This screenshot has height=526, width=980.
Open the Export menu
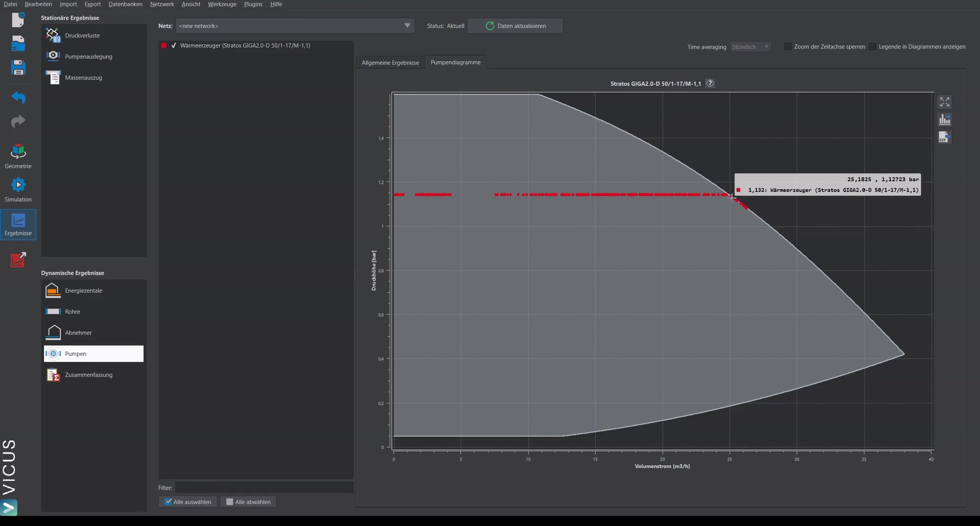[92, 4]
